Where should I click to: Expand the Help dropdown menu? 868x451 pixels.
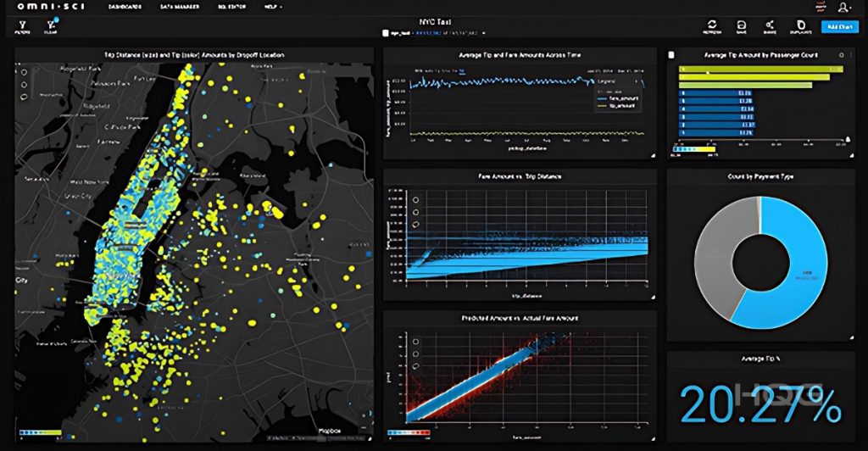pos(275,7)
